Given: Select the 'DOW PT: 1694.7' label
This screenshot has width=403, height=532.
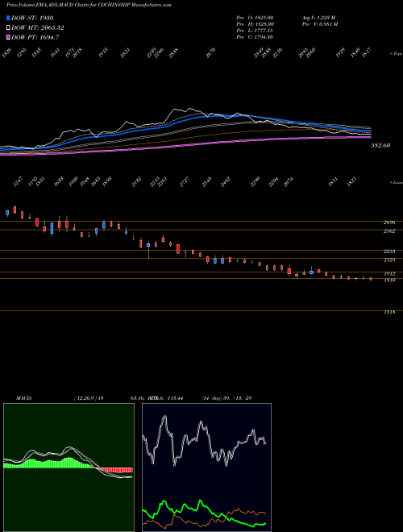Looking at the screenshot, I should (35, 38).
